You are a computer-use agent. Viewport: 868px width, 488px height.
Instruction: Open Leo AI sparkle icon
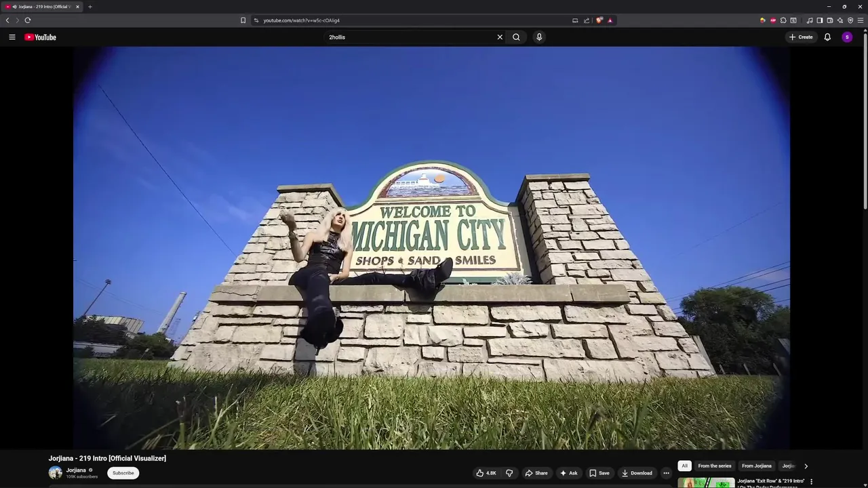coord(840,20)
